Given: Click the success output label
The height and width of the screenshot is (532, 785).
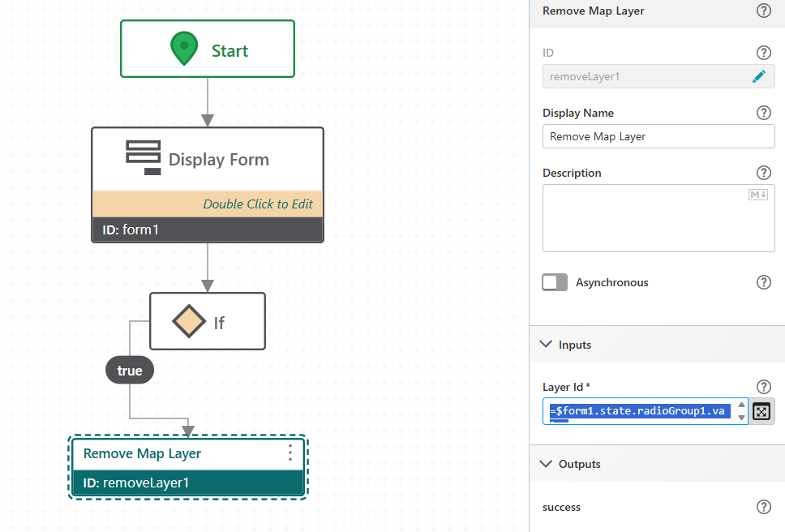Looking at the screenshot, I should (x=561, y=507).
